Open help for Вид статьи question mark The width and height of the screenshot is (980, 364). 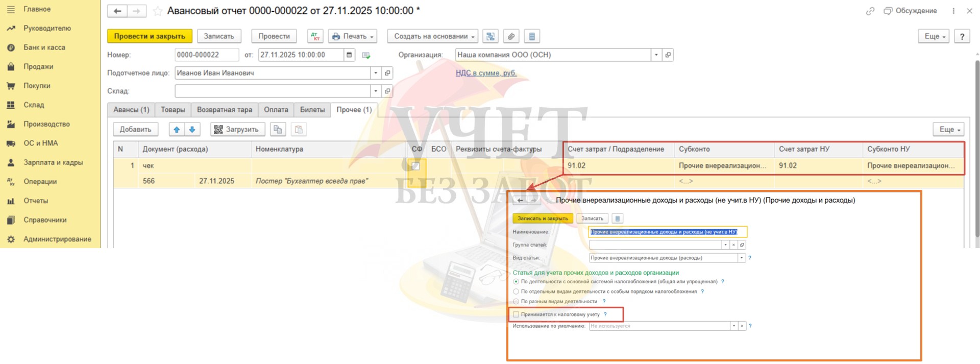click(750, 258)
